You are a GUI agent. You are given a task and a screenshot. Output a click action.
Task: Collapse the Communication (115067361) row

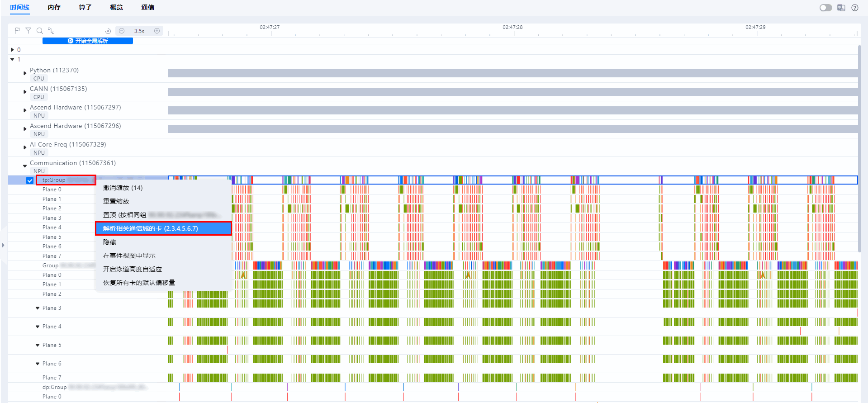(25, 166)
